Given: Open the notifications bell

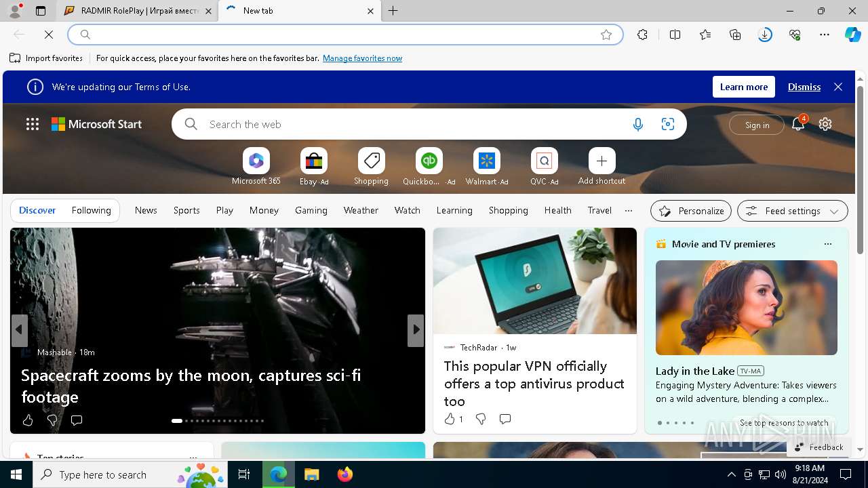Looking at the screenshot, I should tap(798, 124).
